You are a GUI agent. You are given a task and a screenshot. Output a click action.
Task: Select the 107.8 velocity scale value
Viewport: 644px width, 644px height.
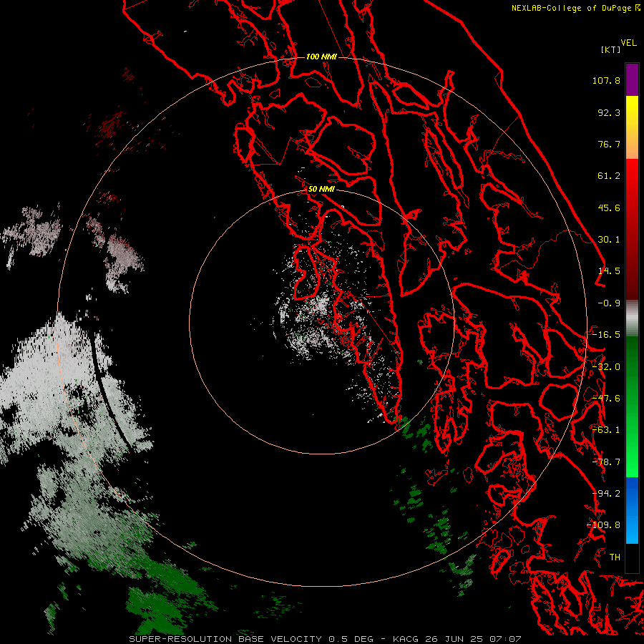(x=606, y=80)
